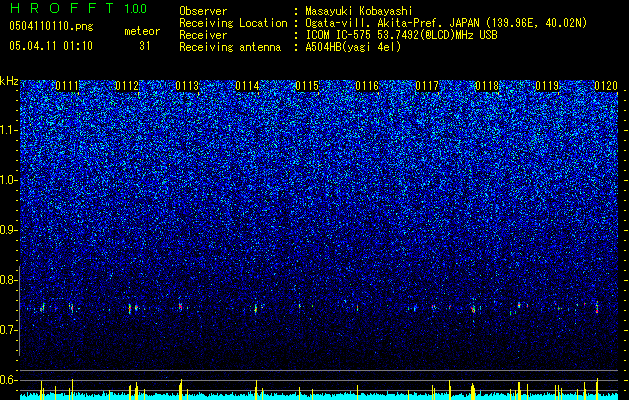Click the 0112 time marker
629x400 pixels.
click(x=127, y=86)
